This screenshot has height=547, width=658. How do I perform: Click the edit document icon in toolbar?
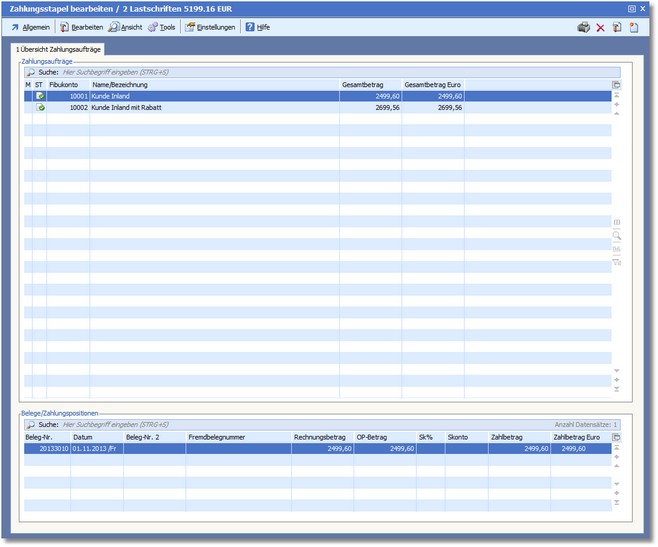point(617,27)
